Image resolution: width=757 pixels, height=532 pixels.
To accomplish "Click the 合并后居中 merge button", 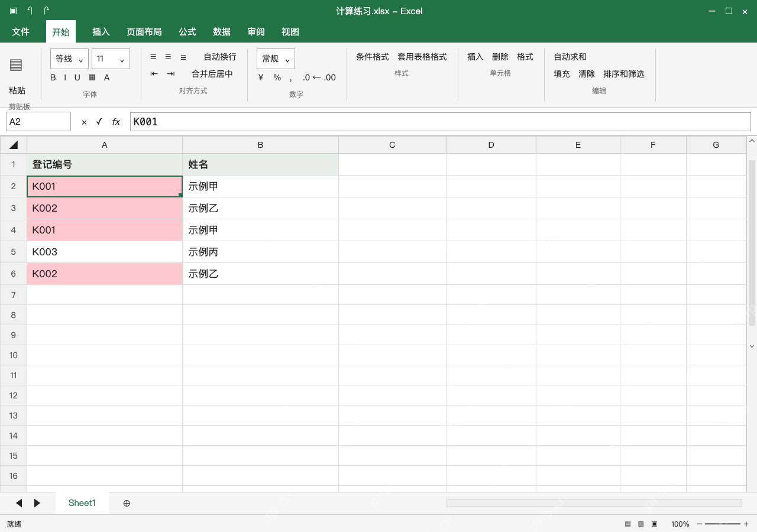I will 212,74.
